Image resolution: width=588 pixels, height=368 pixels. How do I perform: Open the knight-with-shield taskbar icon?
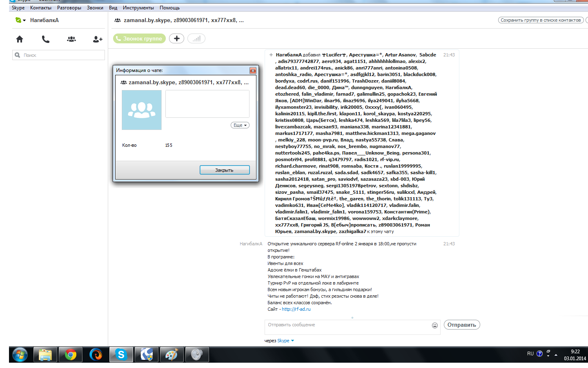(x=147, y=355)
